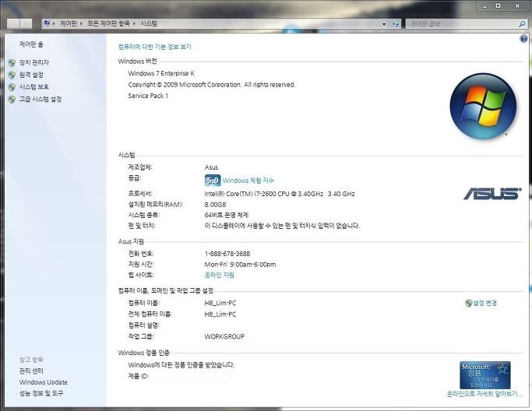
Task: Select 모든 제어판 항목 breadcrumb
Action: (x=108, y=23)
